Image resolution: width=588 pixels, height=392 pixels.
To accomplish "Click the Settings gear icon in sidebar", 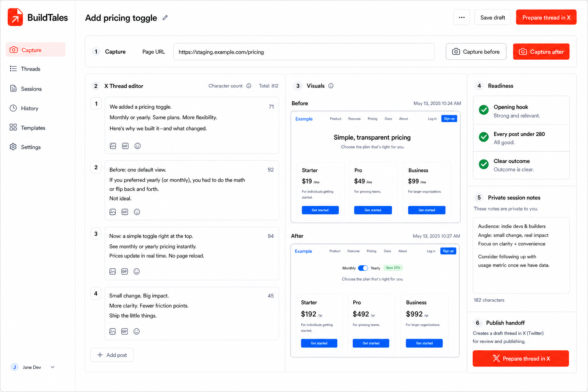I will pos(13,147).
